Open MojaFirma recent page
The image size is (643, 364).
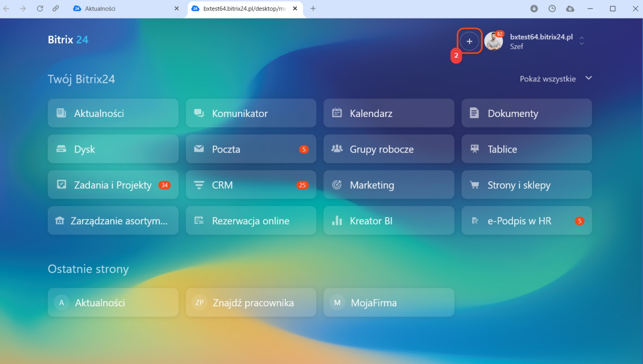(389, 302)
